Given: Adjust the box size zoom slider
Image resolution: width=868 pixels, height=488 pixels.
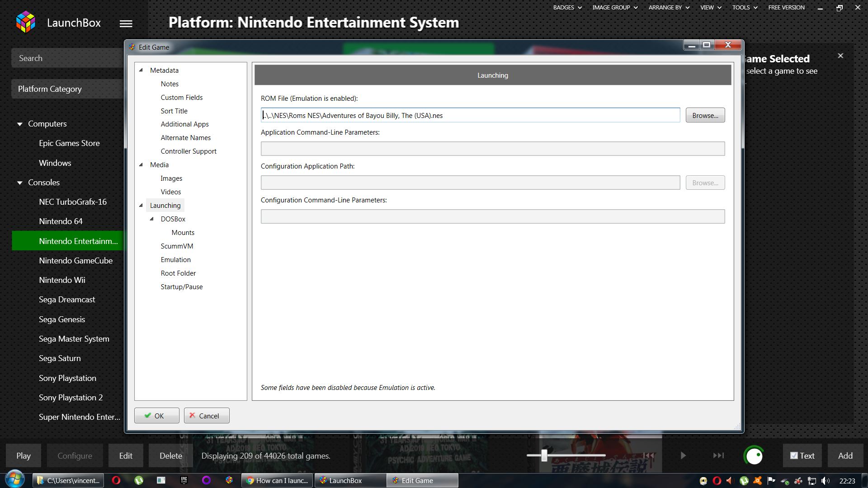Looking at the screenshot, I should tap(544, 455).
